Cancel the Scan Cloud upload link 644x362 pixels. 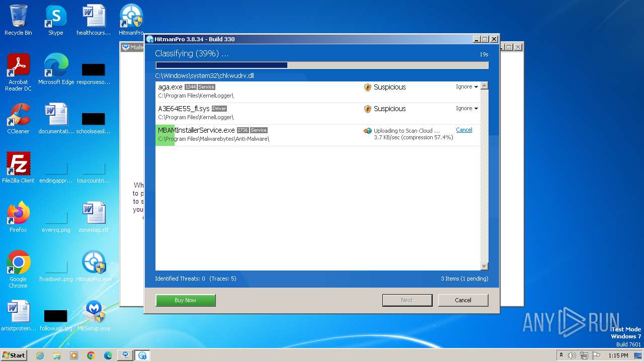464,130
